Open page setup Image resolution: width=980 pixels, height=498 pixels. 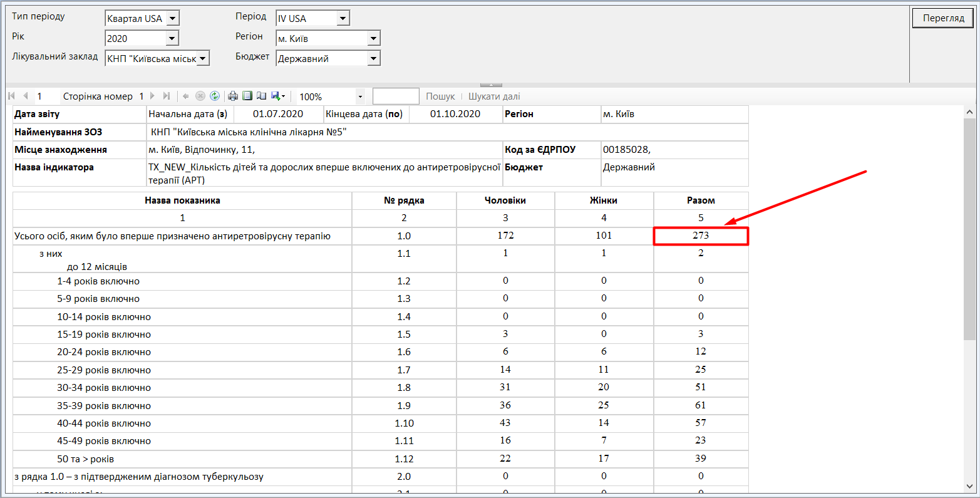tap(261, 96)
